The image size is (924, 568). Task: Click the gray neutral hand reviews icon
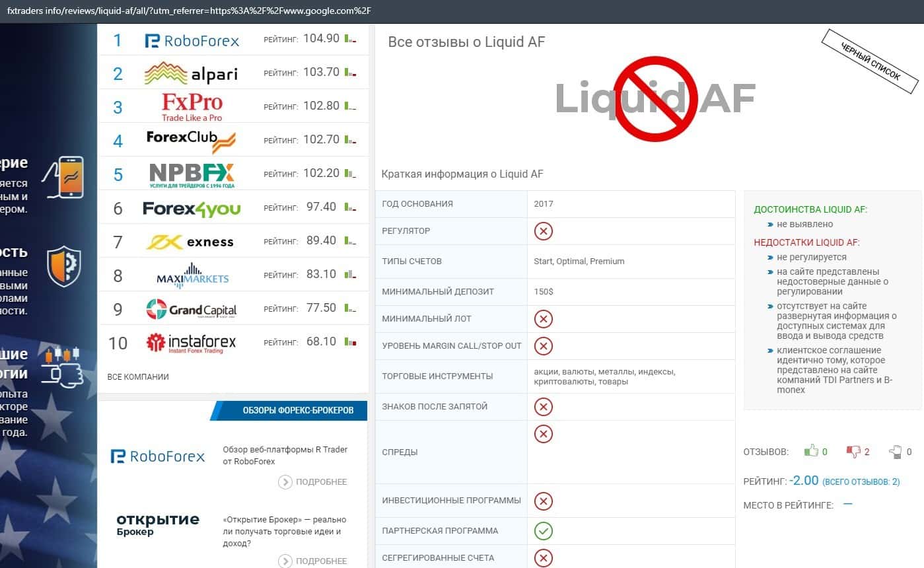click(896, 452)
